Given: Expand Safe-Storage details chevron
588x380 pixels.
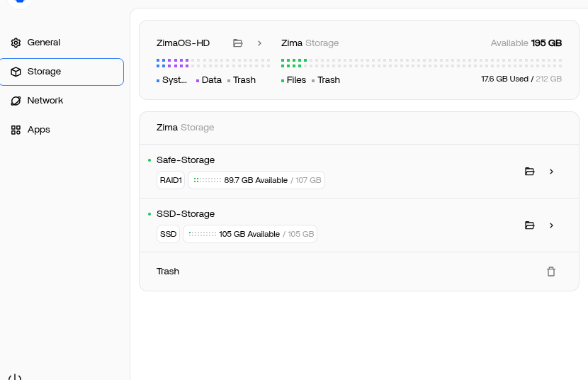Looking at the screenshot, I should coord(551,172).
